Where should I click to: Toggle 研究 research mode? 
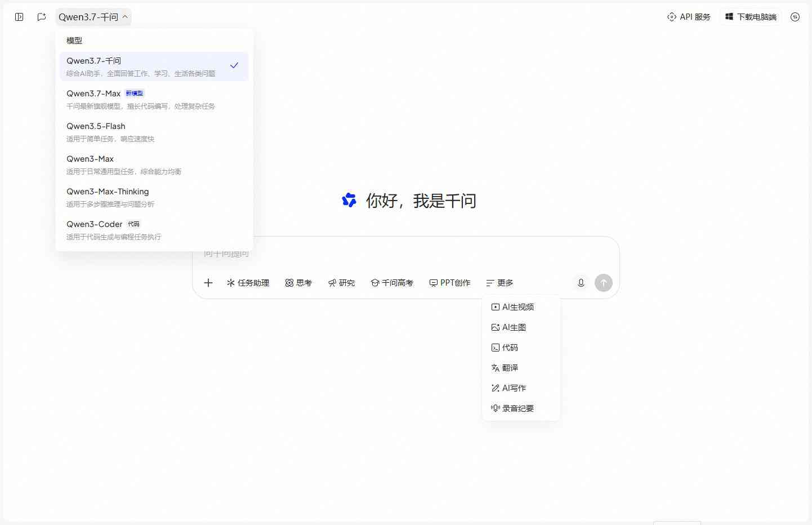tap(342, 283)
